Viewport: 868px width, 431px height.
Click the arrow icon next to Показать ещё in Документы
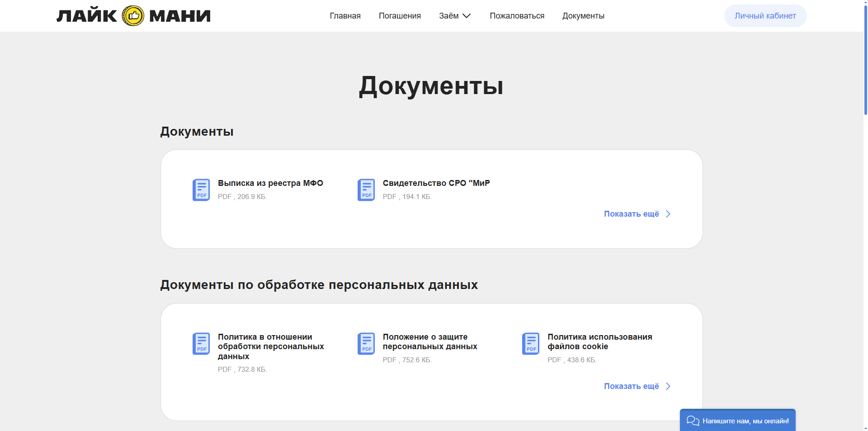click(x=668, y=214)
